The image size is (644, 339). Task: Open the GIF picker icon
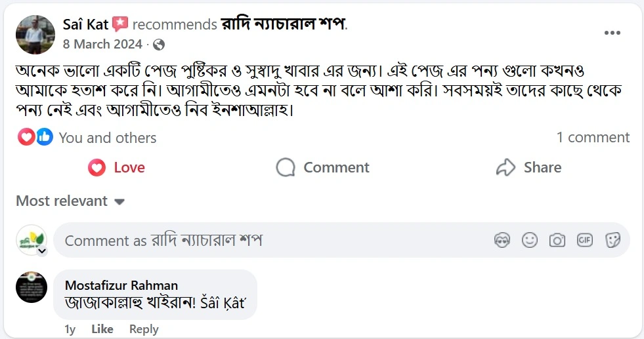[585, 241]
